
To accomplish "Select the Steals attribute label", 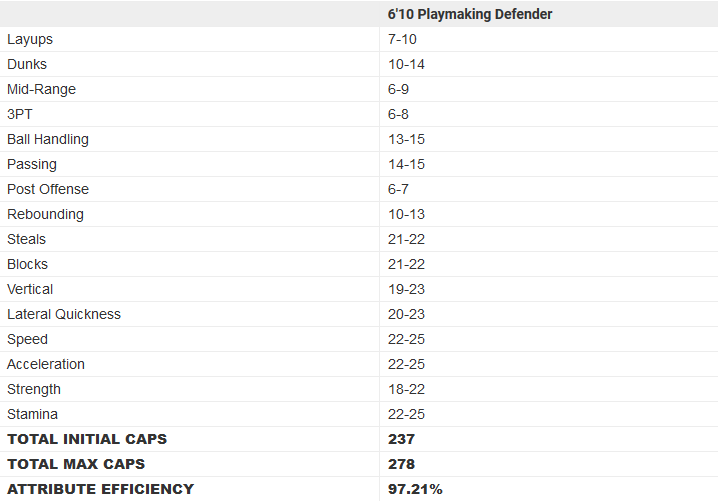I will 26,239.
